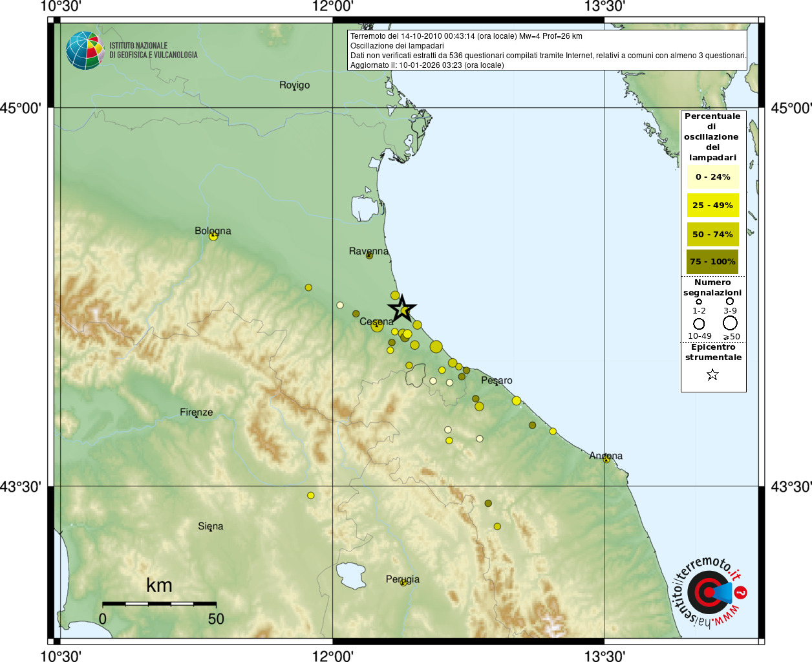Screen dimensions: 812x662
Task: Pick the 25 - 49% legend swatch
Action: 712,206
